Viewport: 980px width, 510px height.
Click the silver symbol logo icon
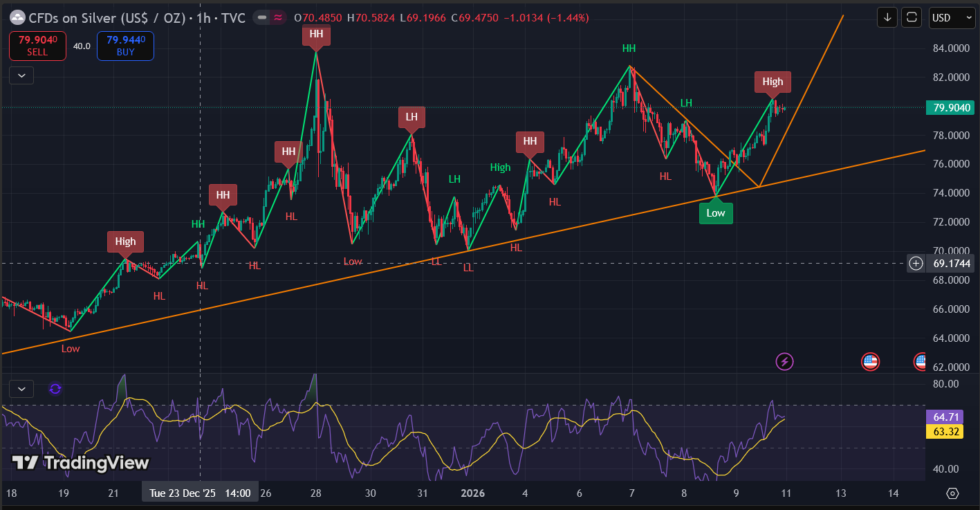[x=17, y=17]
